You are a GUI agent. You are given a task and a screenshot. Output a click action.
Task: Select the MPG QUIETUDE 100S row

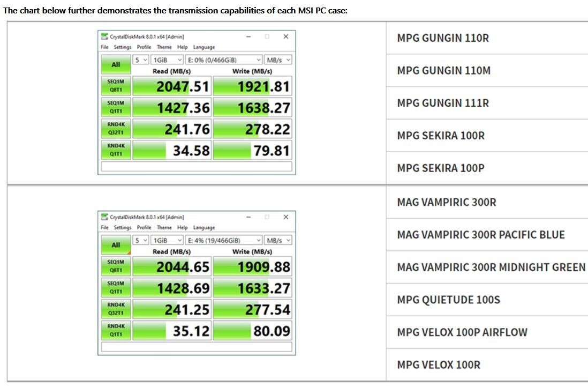pos(487,300)
